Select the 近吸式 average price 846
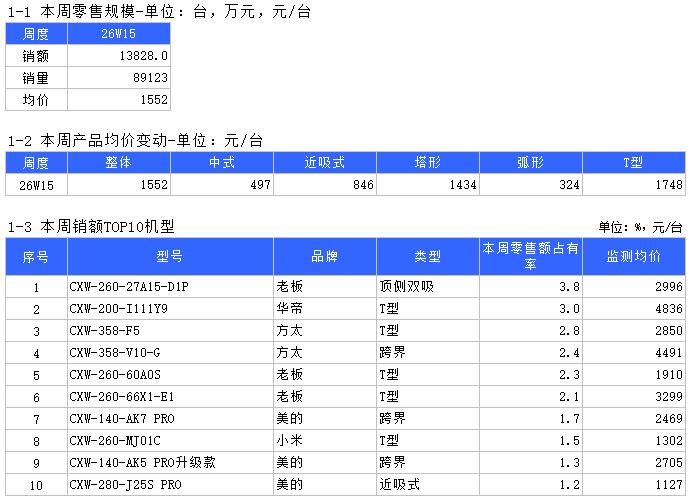This screenshot has width=691, height=503. point(363,185)
